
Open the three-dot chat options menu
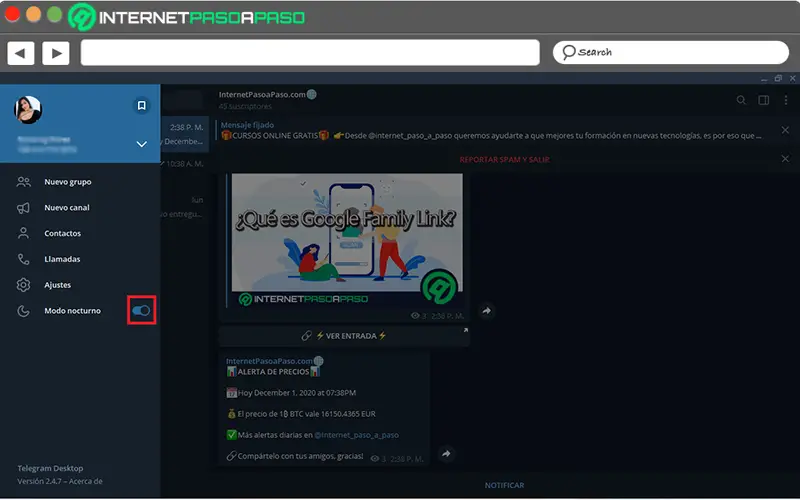pos(786,100)
